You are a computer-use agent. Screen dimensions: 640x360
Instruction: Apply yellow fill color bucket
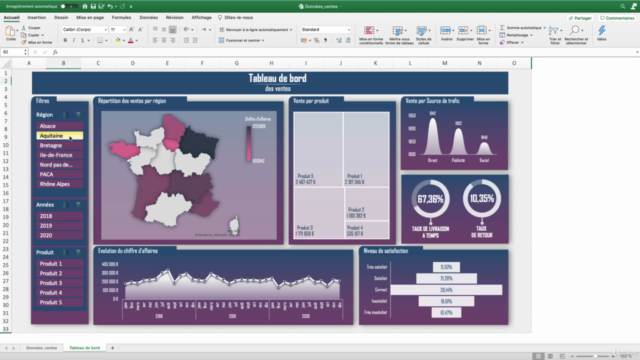[118, 40]
